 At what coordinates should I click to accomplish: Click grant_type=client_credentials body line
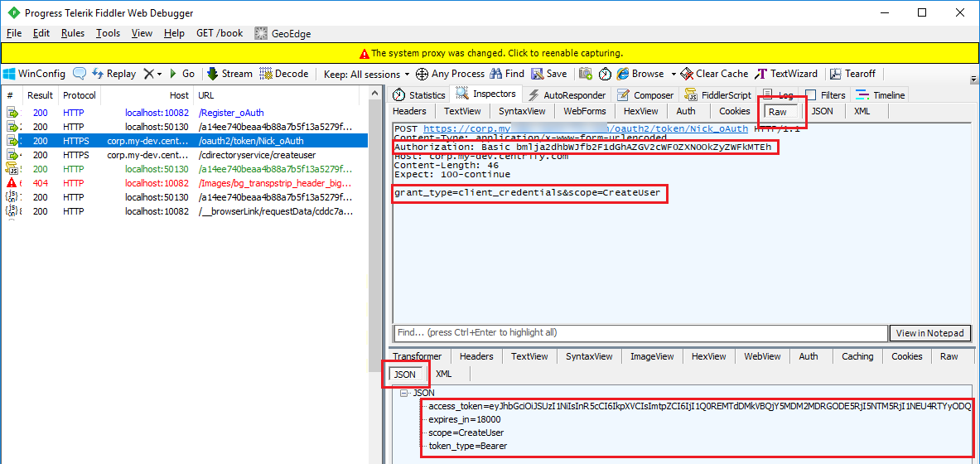click(x=526, y=192)
